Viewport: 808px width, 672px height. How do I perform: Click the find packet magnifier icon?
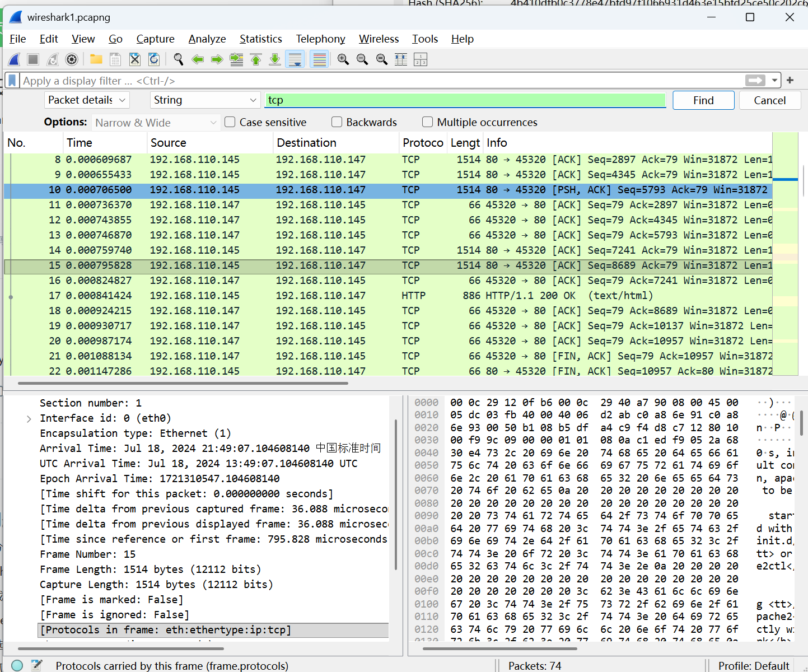click(x=178, y=59)
